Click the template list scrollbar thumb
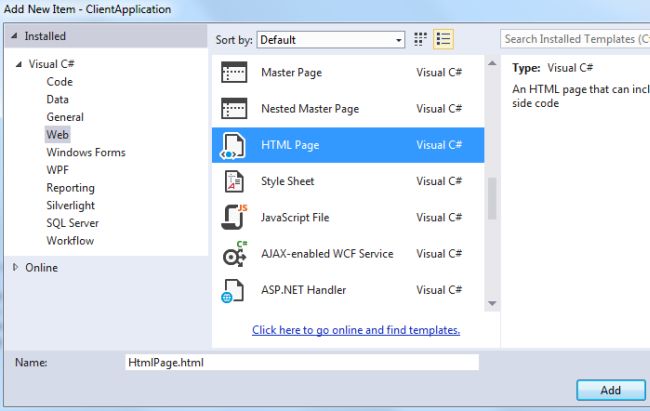Screen dimensions: 650x411 click(492, 197)
